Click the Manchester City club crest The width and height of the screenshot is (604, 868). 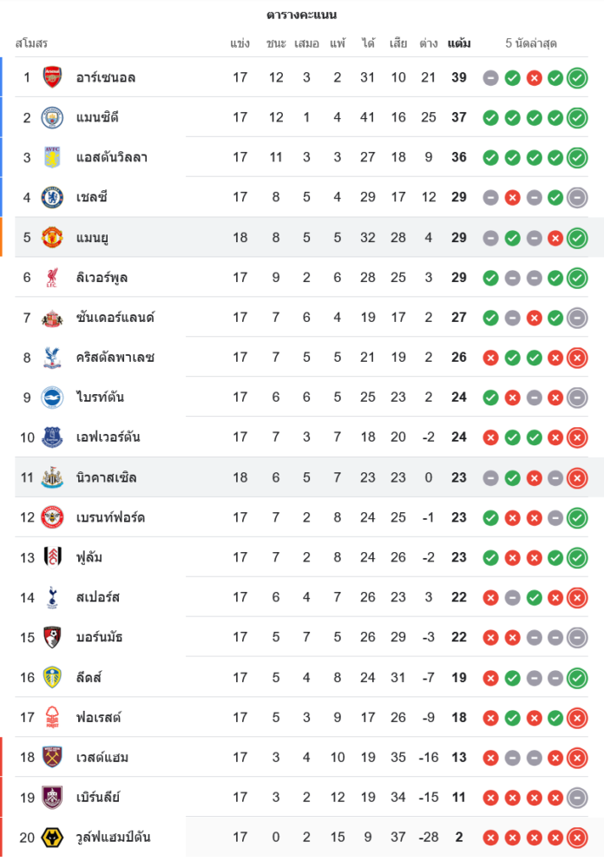pyautogui.click(x=53, y=117)
